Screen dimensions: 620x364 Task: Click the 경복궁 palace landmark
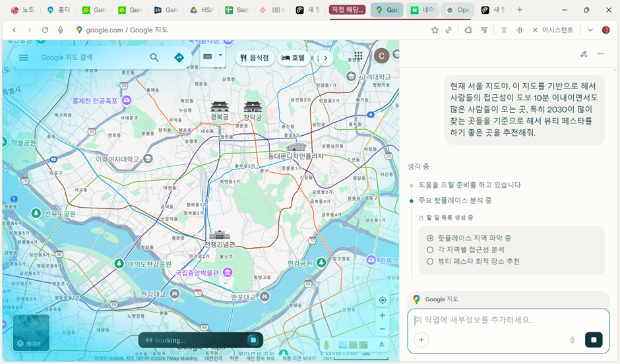click(220, 111)
